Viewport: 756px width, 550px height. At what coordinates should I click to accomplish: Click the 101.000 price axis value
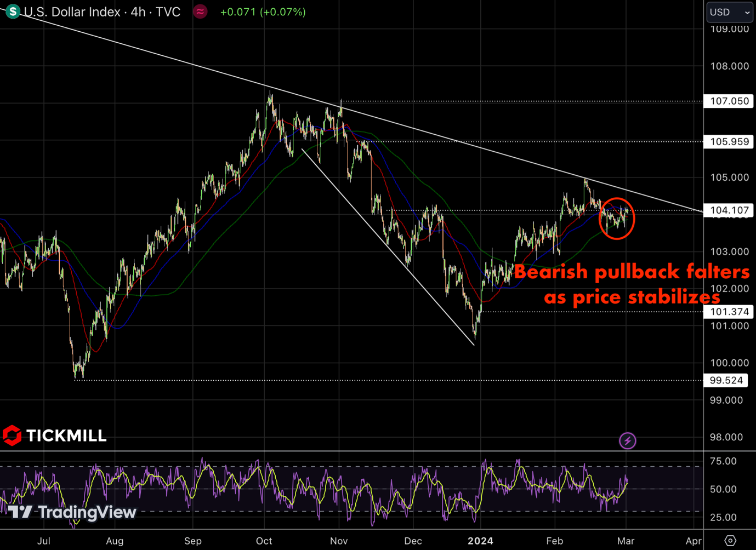(x=729, y=326)
